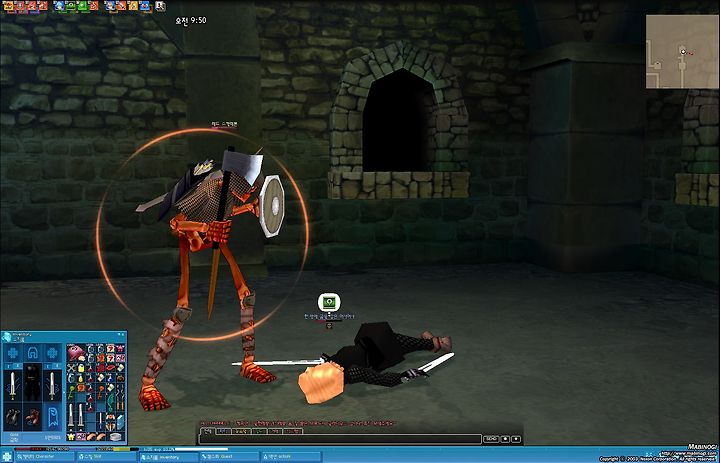Click the white experience progress bar
This screenshot has width=720, height=463.
(201, 449)
